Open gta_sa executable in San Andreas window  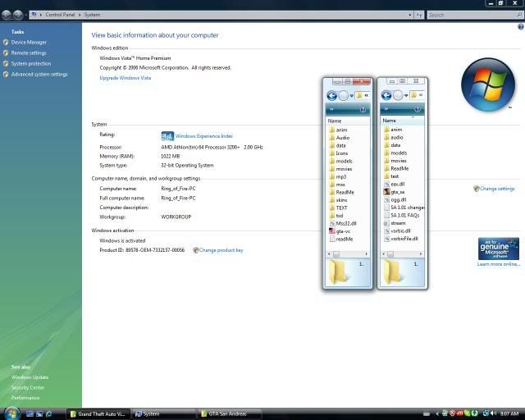[394, 192]
